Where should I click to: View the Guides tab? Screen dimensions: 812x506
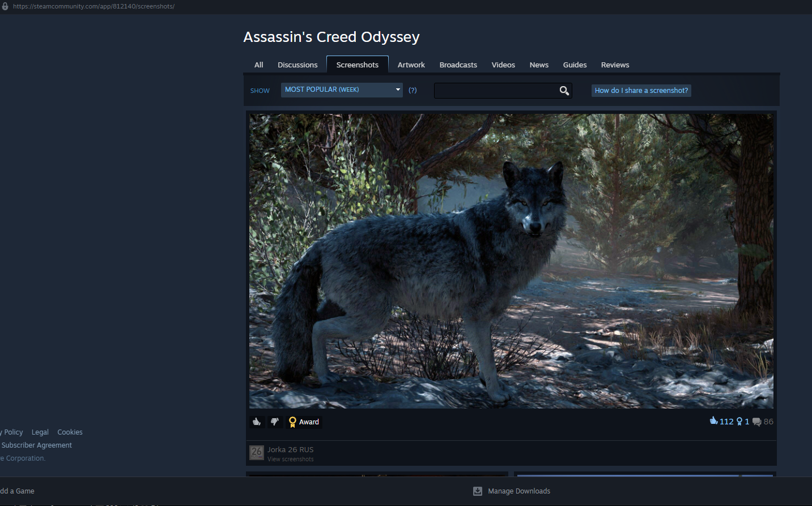(575, 65)
